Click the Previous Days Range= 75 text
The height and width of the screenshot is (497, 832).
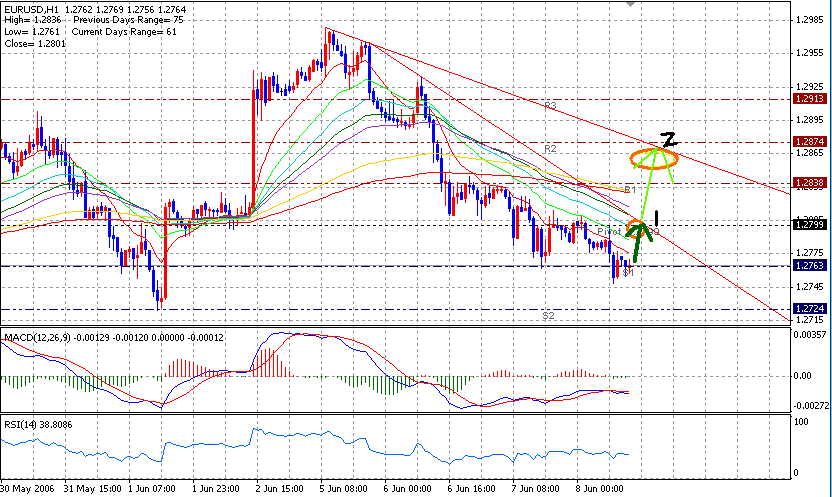click(128, 20)
